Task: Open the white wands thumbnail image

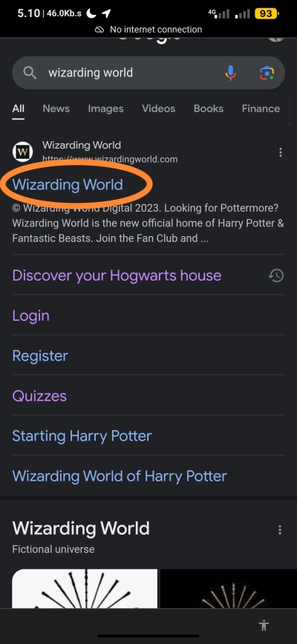Action: pos(85,588)
